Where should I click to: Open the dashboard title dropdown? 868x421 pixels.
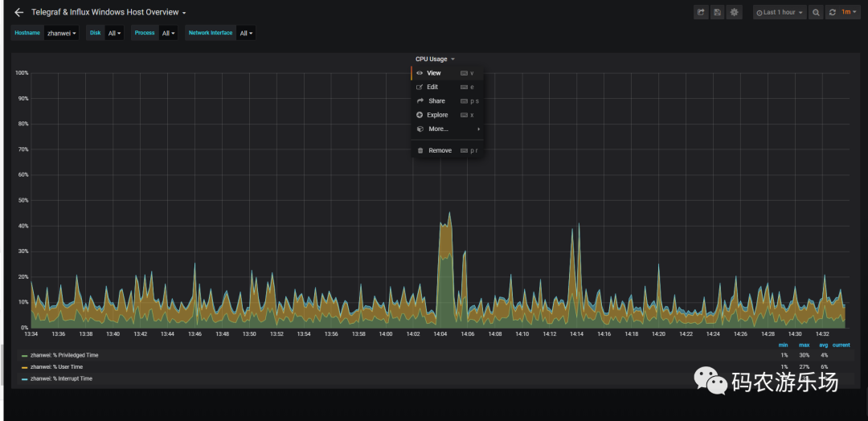(108, 12)
